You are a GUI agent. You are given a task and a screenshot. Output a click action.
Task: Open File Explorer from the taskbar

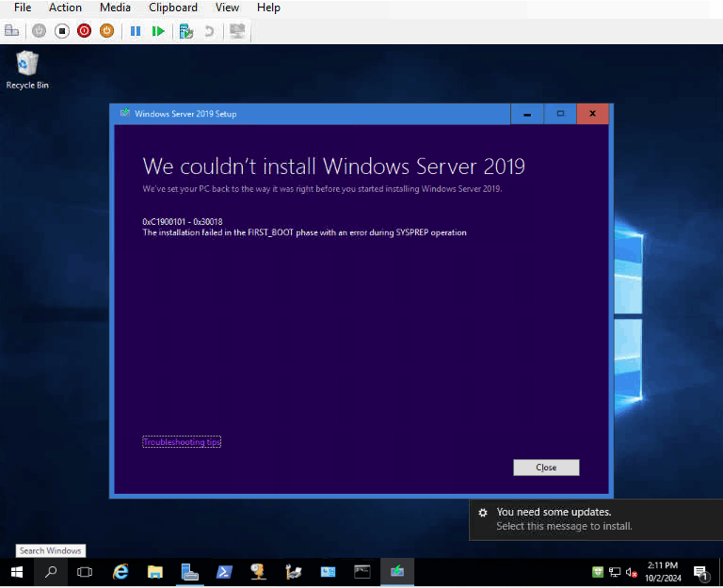tap(155, 572)
